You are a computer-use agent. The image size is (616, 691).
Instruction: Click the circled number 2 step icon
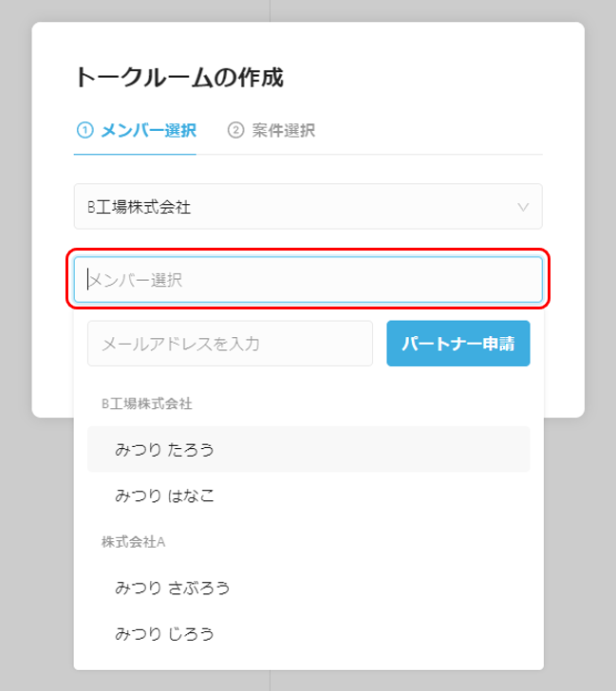[x=235, y=130]
